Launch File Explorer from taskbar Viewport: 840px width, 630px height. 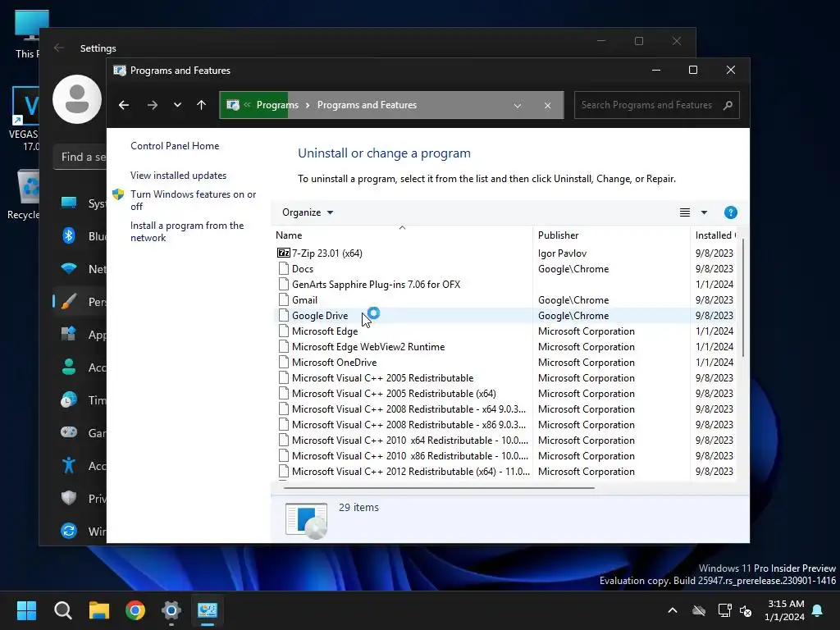99,610
